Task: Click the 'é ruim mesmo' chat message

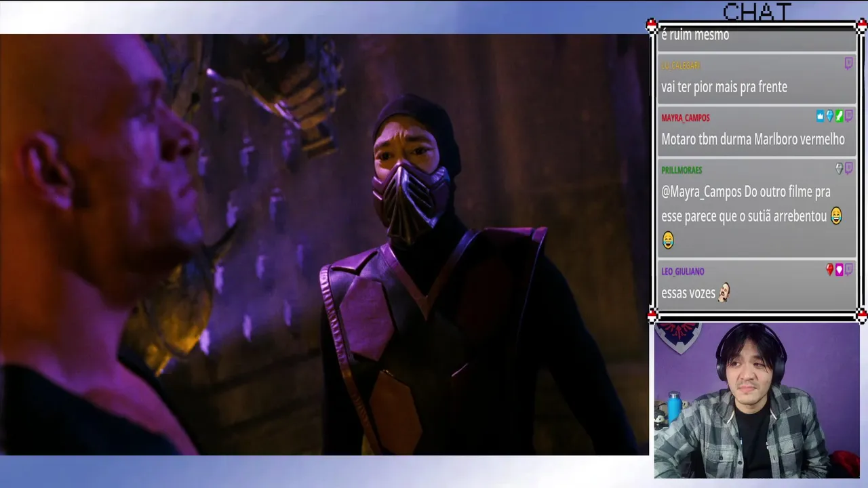Action: [x=695, y=35]
